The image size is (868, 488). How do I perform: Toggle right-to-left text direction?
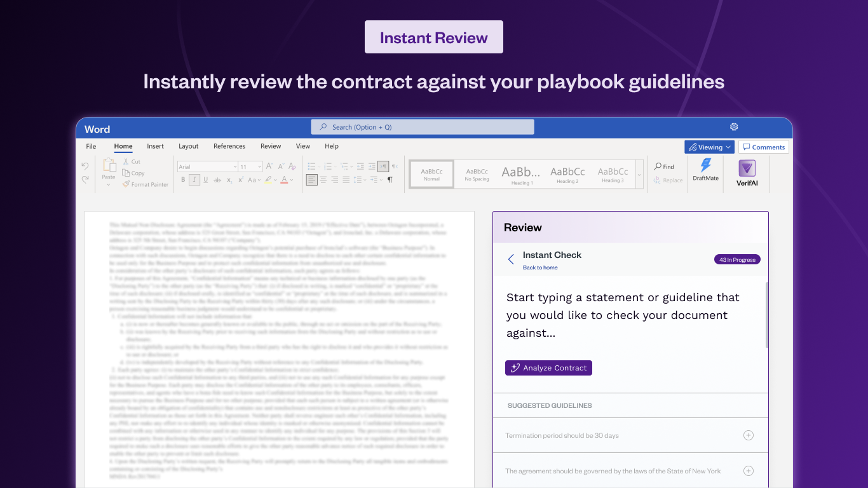395,166
